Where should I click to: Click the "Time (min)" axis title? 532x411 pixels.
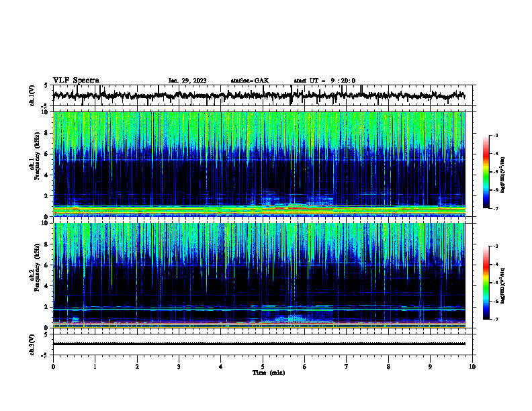tap(269, 373)
